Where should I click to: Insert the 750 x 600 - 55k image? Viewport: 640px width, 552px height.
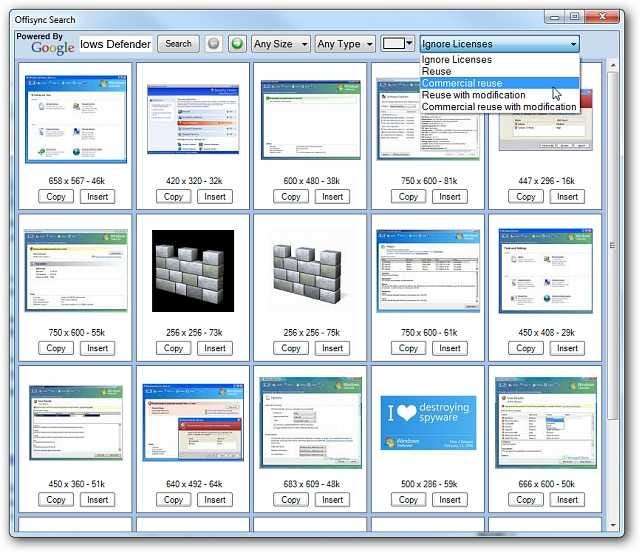pos(98,348)
